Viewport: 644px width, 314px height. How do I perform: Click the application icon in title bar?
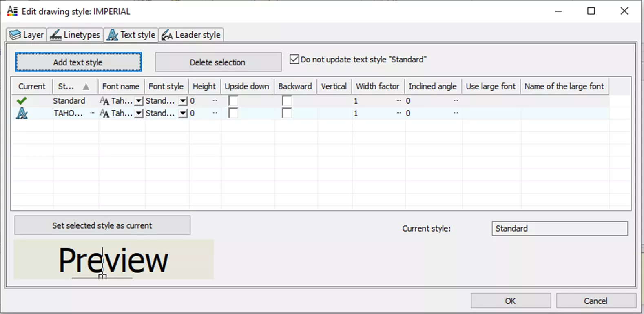tap(12, 11)
